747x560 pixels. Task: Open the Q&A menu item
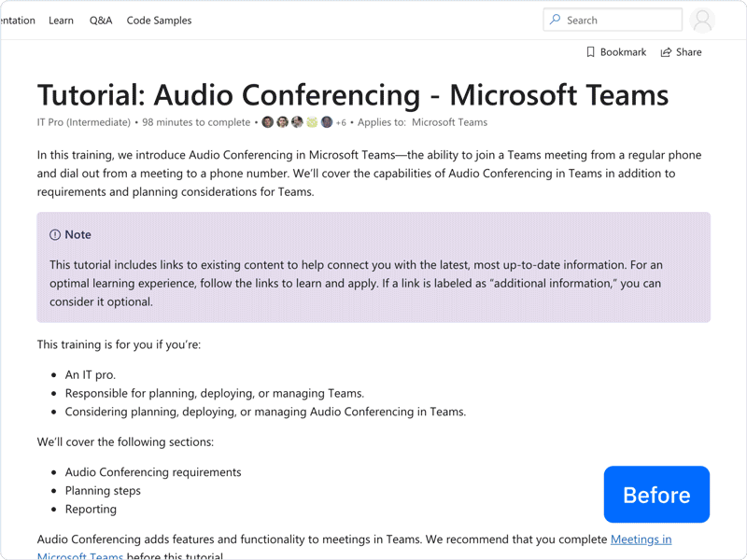100,20
